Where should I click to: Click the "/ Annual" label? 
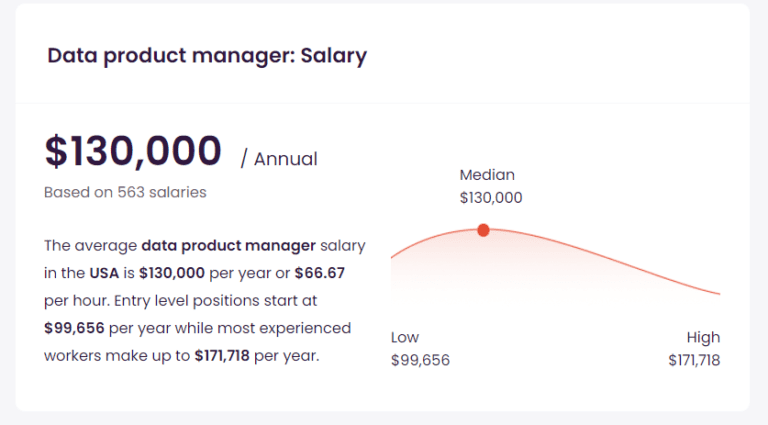pos(279,159)
